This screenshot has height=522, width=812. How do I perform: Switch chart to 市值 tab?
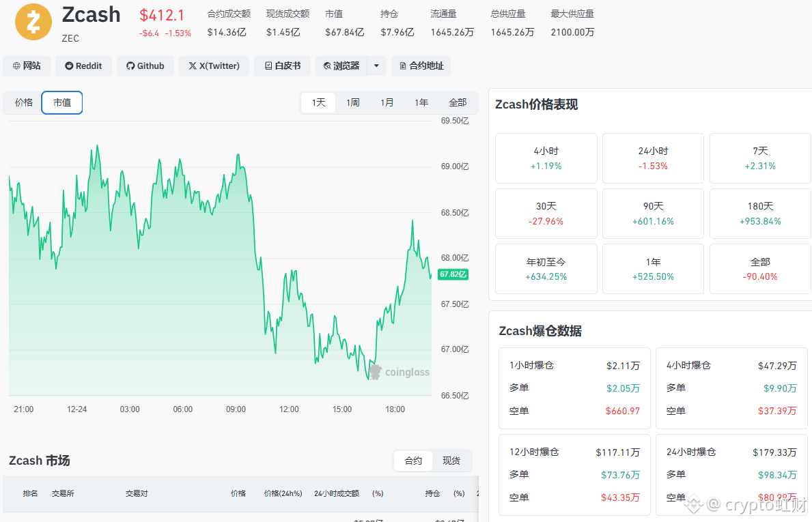pyautogui.click(x=62, y=102)
